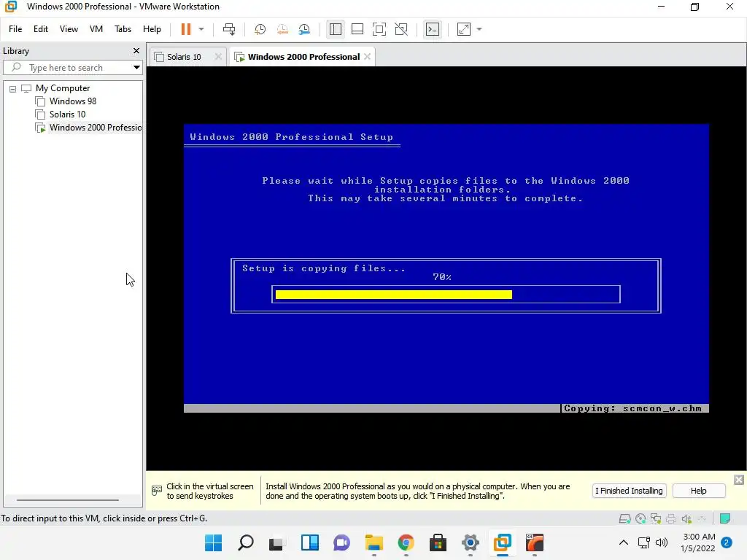The image size is (747, 560).
Task: Close the Solaris 10 tab
Action: (x=218, y=57)
